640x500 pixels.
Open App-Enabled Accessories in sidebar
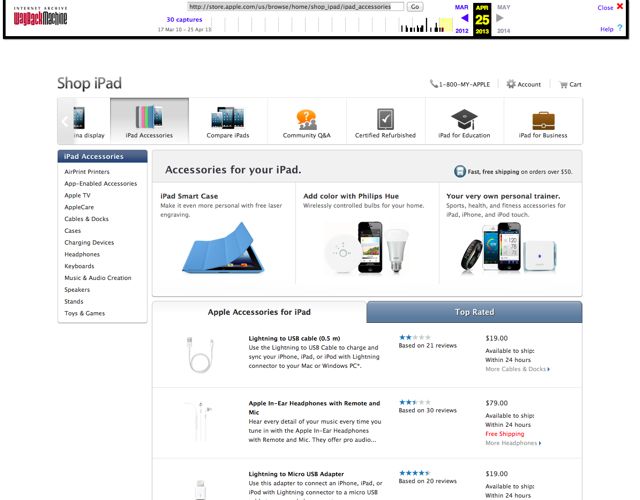[x=100, y=184]
